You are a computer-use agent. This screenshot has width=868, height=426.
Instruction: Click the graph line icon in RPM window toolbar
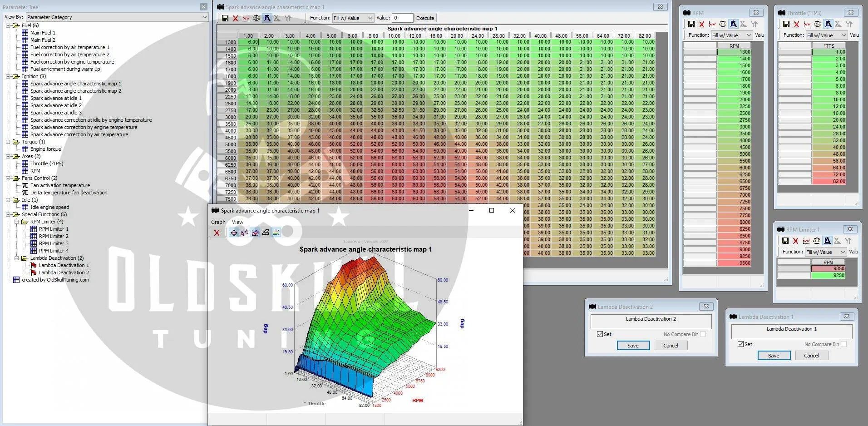(x=712, y=24)
